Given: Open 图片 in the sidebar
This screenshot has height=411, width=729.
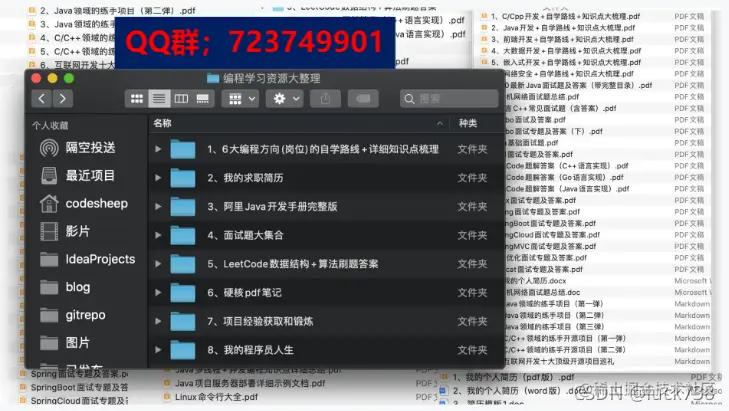Looking at the screenshot, I should click(x=65, y=343).
